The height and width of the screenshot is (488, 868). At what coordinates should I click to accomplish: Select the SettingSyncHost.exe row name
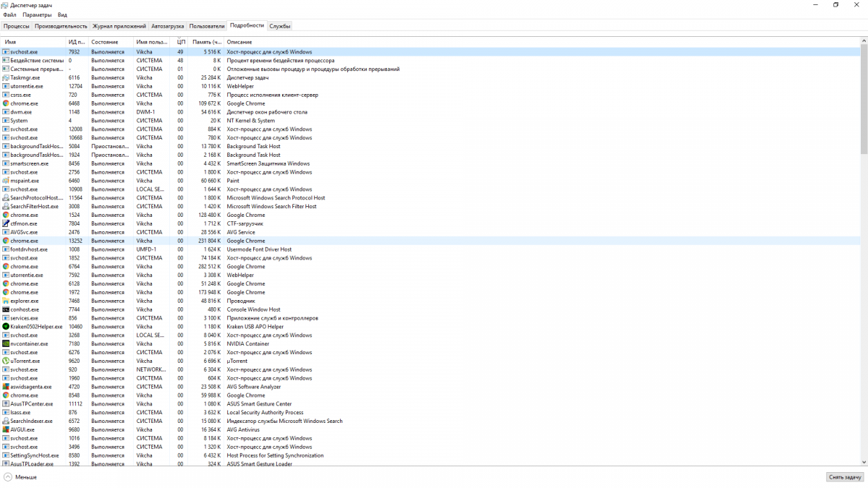click(35, 455)
